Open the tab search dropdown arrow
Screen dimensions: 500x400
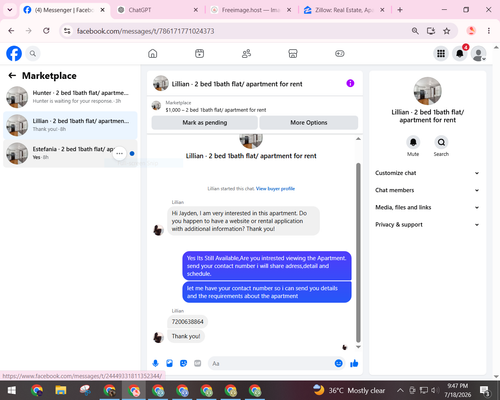10,10
